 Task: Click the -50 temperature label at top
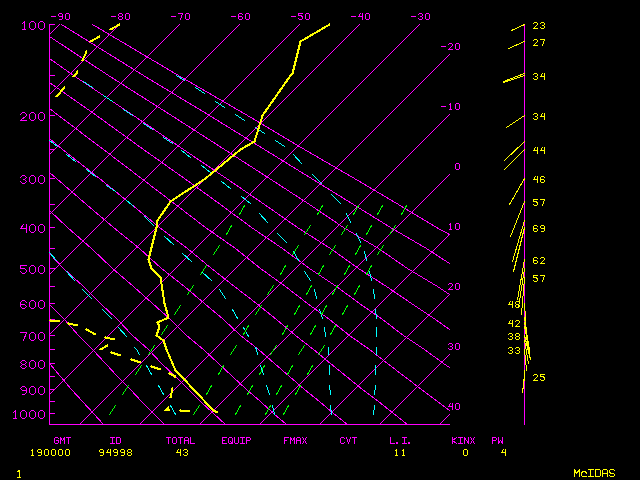(300, 17)
